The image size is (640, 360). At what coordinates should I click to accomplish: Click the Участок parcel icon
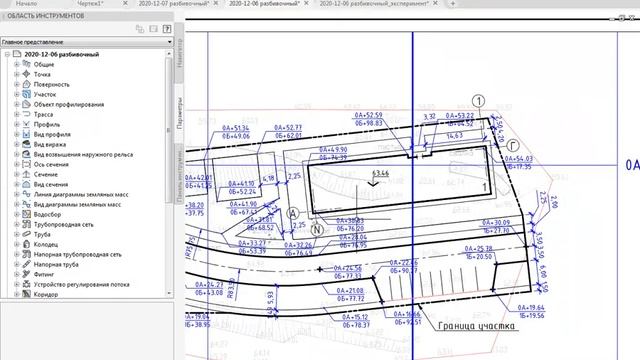point(27,94)
